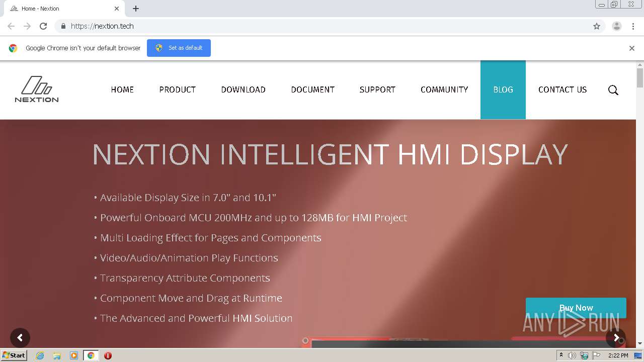Open the Chrome profile avatar
This screenshot has width=644, height=362.
(617, 26)
